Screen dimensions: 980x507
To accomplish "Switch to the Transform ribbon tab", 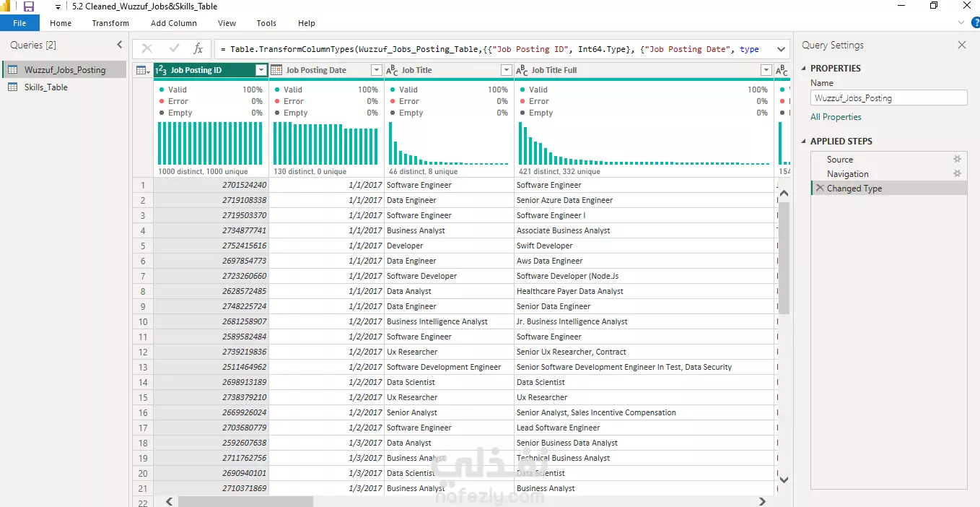I will pos(110,23).
